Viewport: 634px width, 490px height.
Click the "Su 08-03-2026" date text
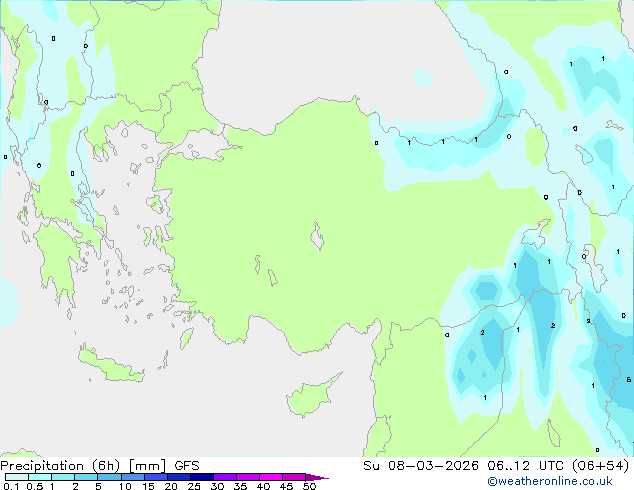pos(421,466)
